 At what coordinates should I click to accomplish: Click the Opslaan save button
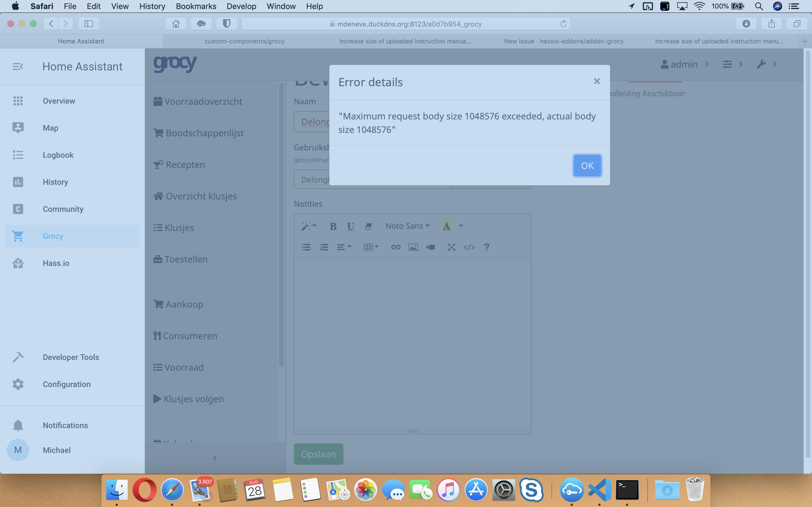(318, 454)
